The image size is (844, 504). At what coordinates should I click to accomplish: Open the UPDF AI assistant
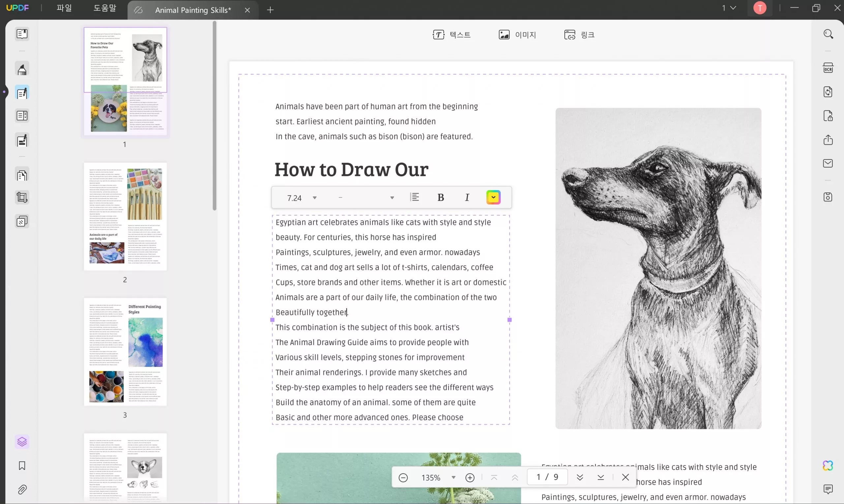coord(828,466)
